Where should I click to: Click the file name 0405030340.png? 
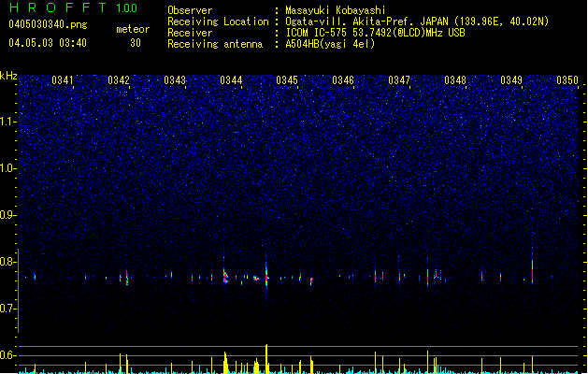[48, 24]
